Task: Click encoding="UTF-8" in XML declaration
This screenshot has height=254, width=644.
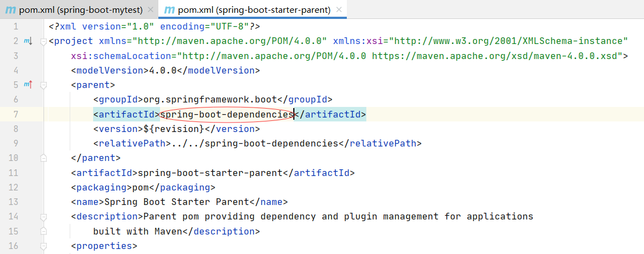Action: [x=204, y=27]
